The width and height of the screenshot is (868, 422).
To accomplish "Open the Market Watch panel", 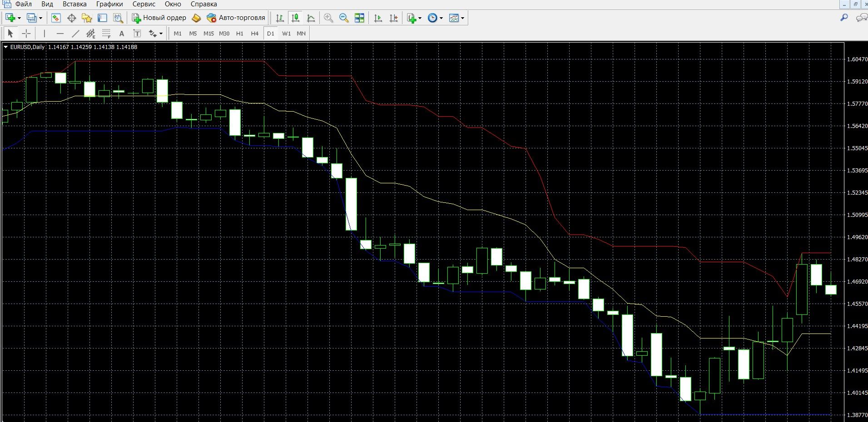I will tap(56, 18).
